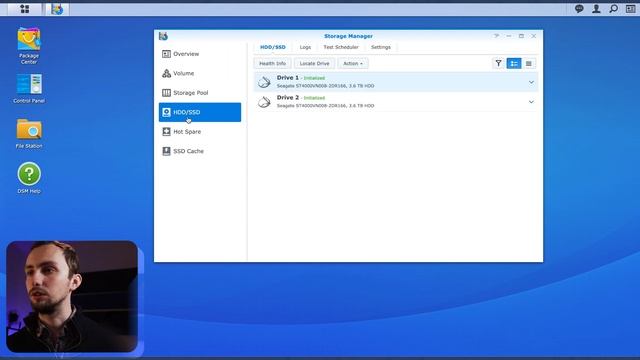Open File Station desktop icon
640x360 pixels.
pos(29,133)
